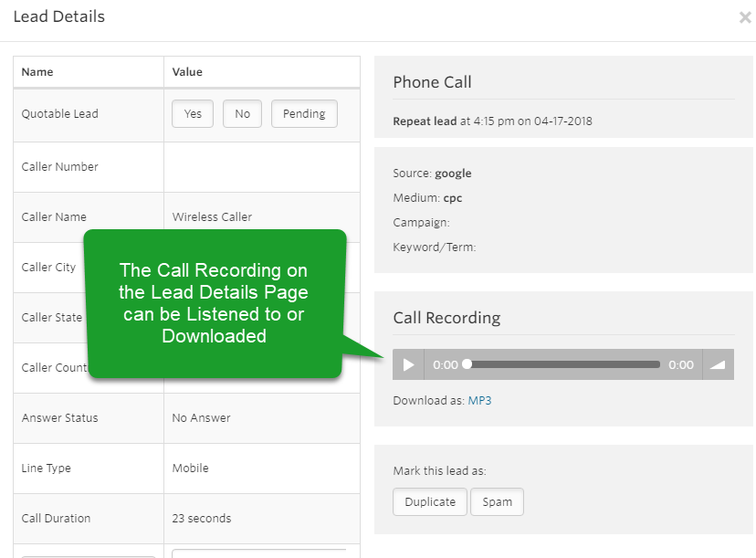756x558 pixels.
Task: Click the 'Caller Number' row label
Action: [59, 167]
